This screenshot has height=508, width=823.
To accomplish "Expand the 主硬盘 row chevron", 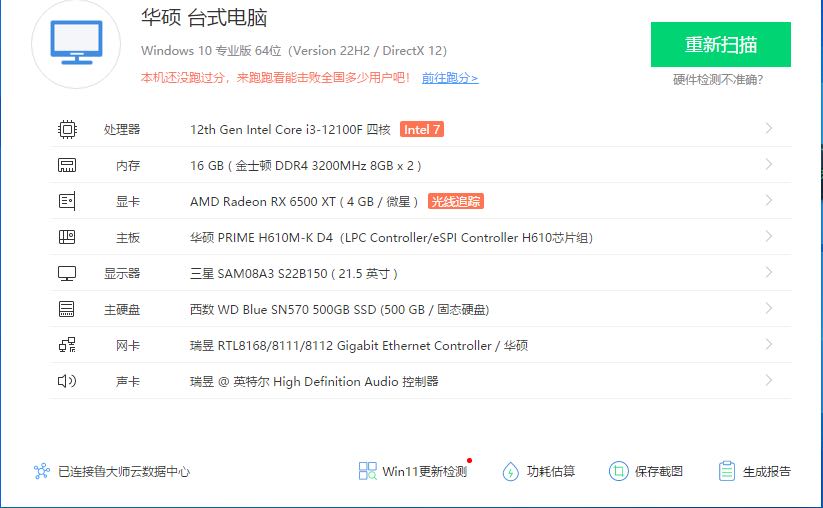I will (x=769, y=309).
